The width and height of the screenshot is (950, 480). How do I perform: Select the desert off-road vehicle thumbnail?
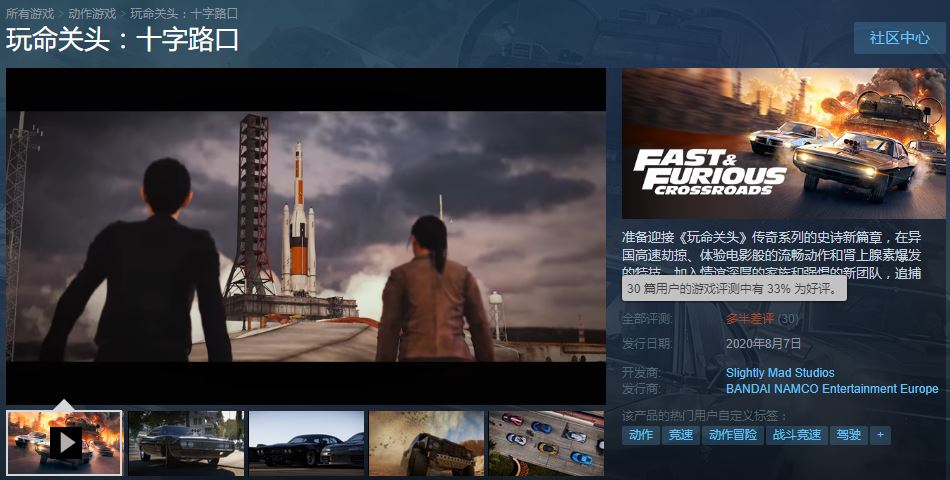pyautogui.click(x=427, y=443)
